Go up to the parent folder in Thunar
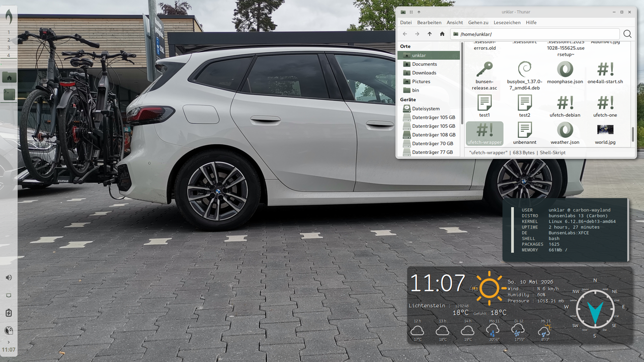The height and width of the screenshot is (362, 644). coord(430,34)
